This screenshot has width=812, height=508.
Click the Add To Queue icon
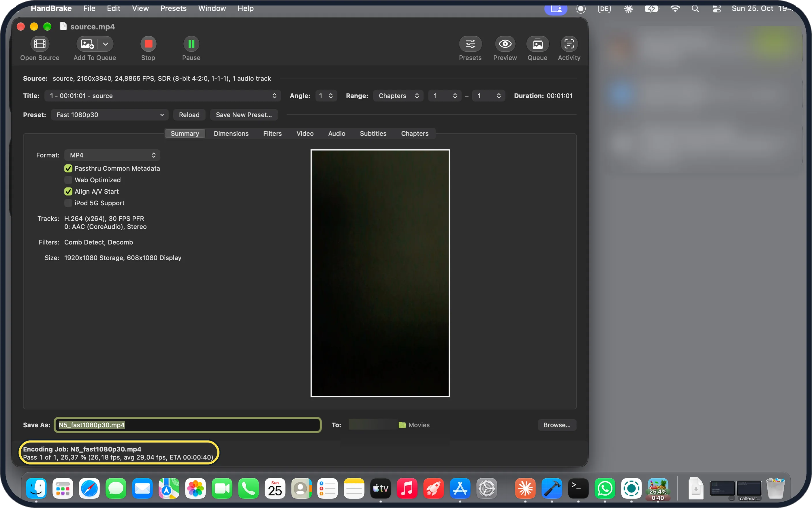87,44
